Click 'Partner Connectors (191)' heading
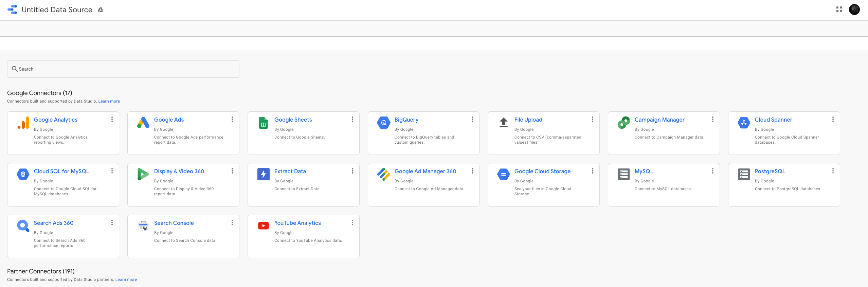 coord(41,271)
